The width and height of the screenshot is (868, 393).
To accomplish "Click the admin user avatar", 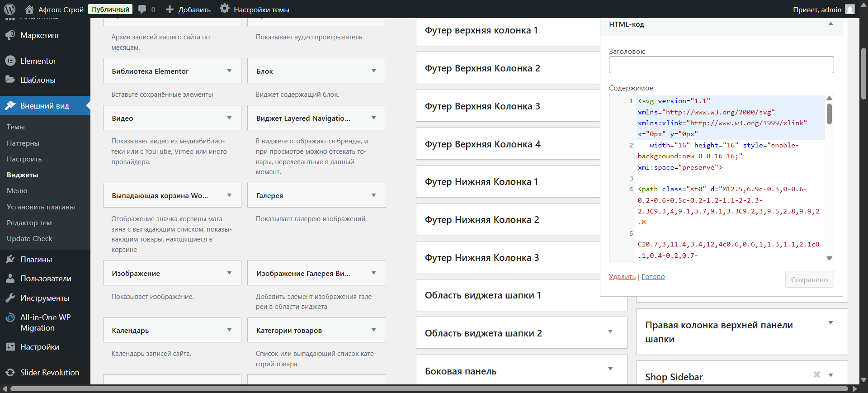I will [850, 9].
